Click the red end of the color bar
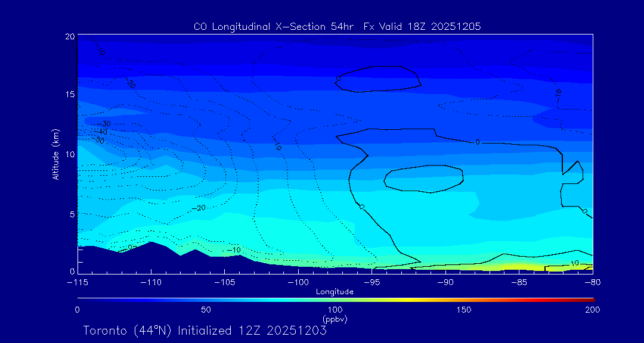The width and height of the screenshot is (644, 343). 590,299
